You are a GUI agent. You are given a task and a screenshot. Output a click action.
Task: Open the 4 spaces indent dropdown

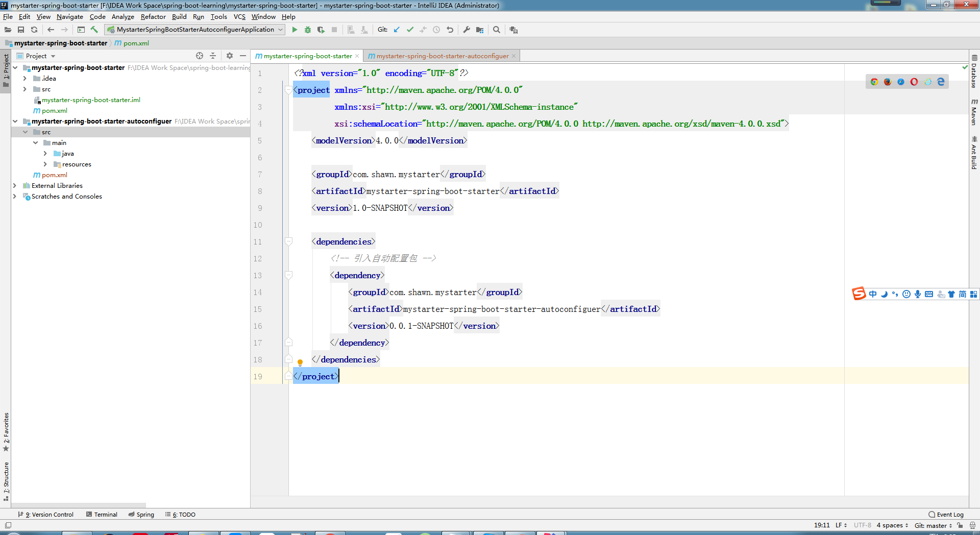892,525
